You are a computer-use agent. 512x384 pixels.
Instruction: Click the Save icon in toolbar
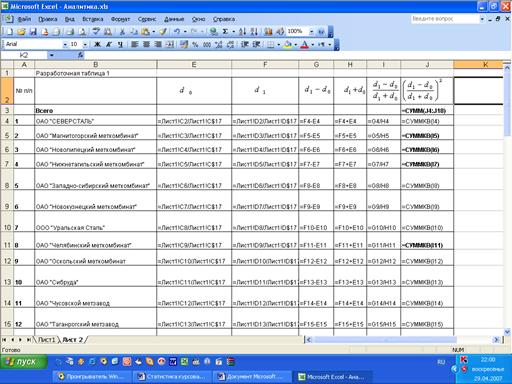click(x=33, y=32)
